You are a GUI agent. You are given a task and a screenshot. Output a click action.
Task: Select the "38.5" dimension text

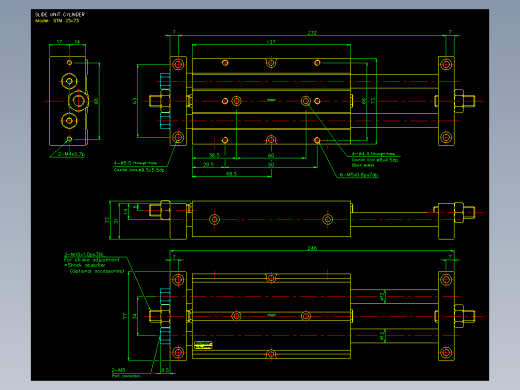(214, 155)
